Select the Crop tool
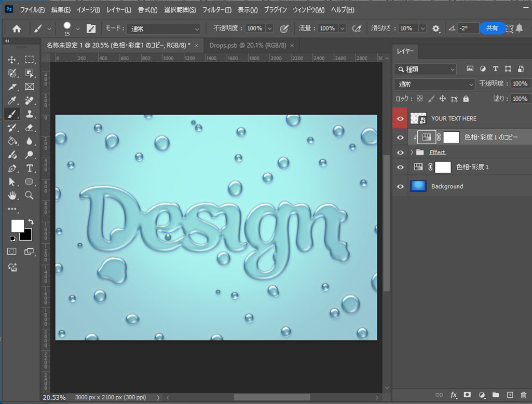The width and height of the screenshot is (532, 404). point(12,87)
